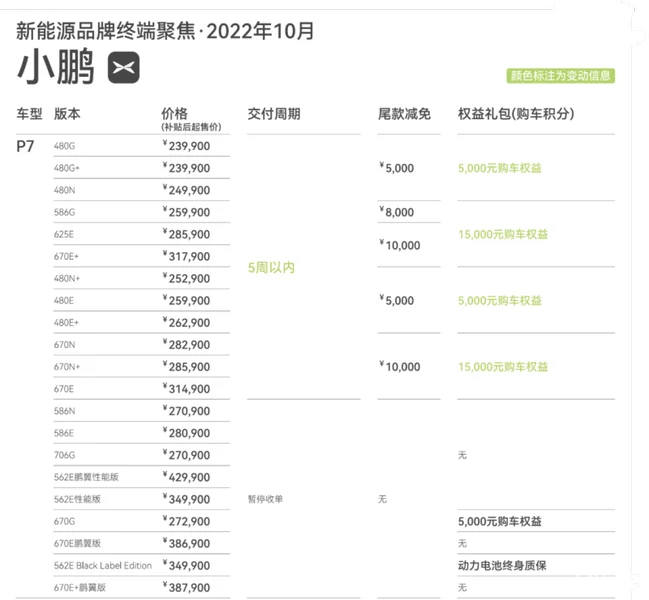The height and width of the screenshot is (600, 649).
Task: Click the 交付周期 column header
Action: (274, 113)
